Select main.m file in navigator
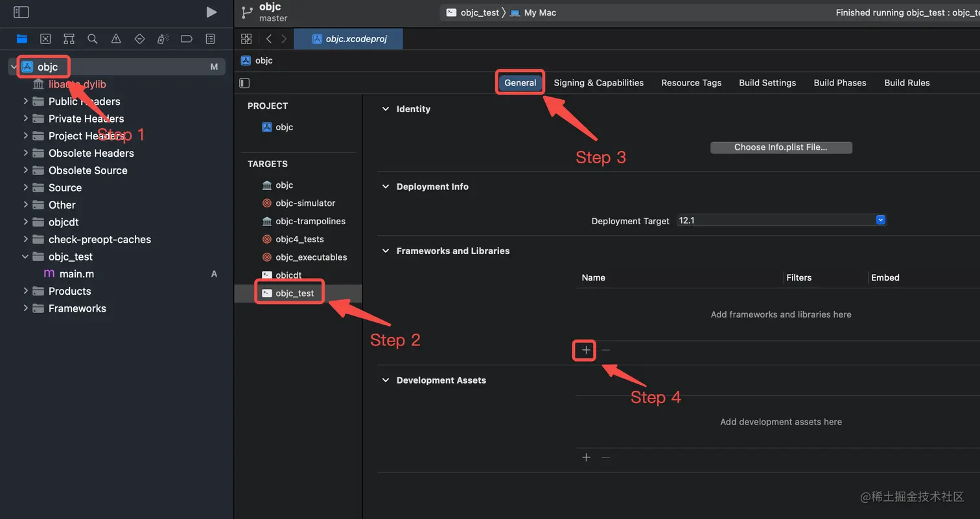The width and height of the screenshot is (980, 519). [x=76, y=273]
